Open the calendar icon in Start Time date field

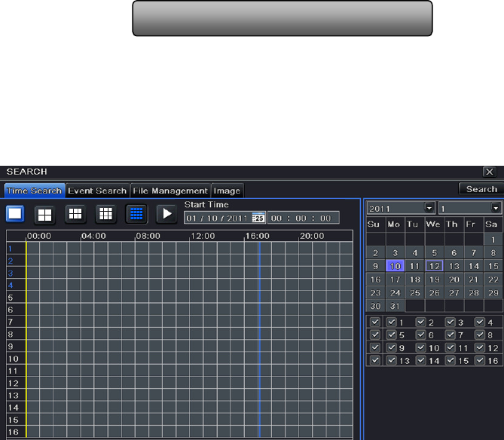[x=258, y=218]
